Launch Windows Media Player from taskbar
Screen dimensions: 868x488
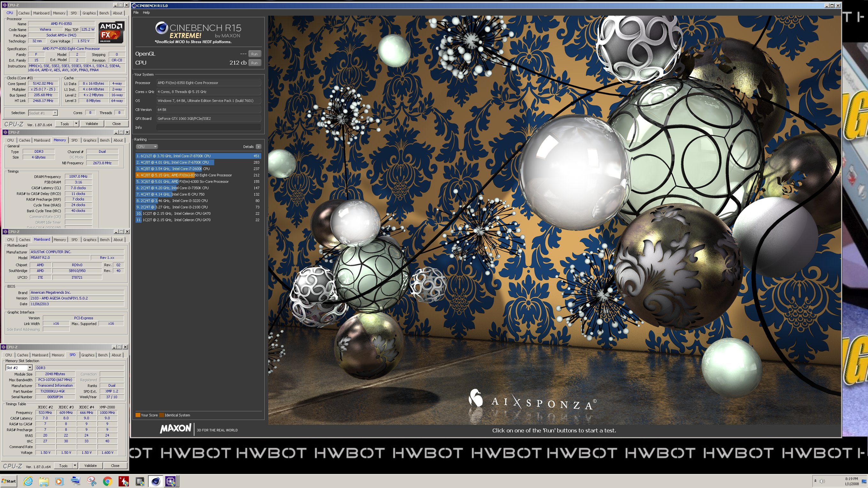[59, 481]
